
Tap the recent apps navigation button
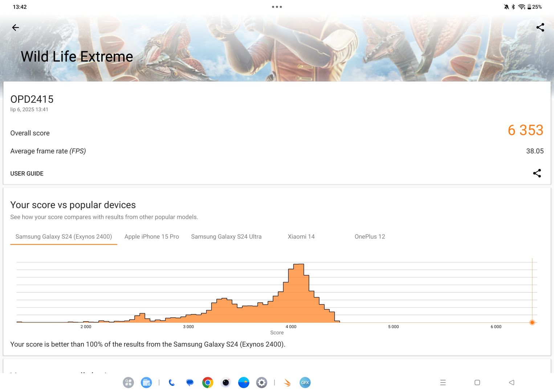443,383
